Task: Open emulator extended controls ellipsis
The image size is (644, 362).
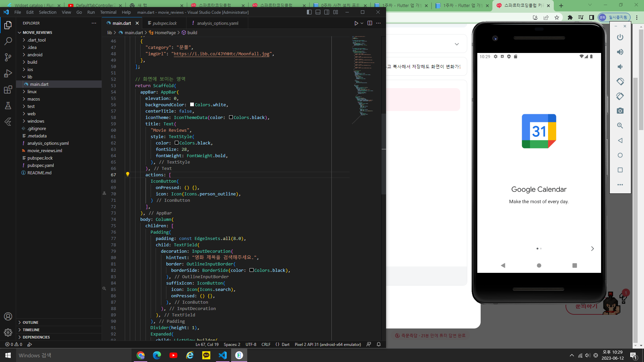Action: click(x=620, y=185)
